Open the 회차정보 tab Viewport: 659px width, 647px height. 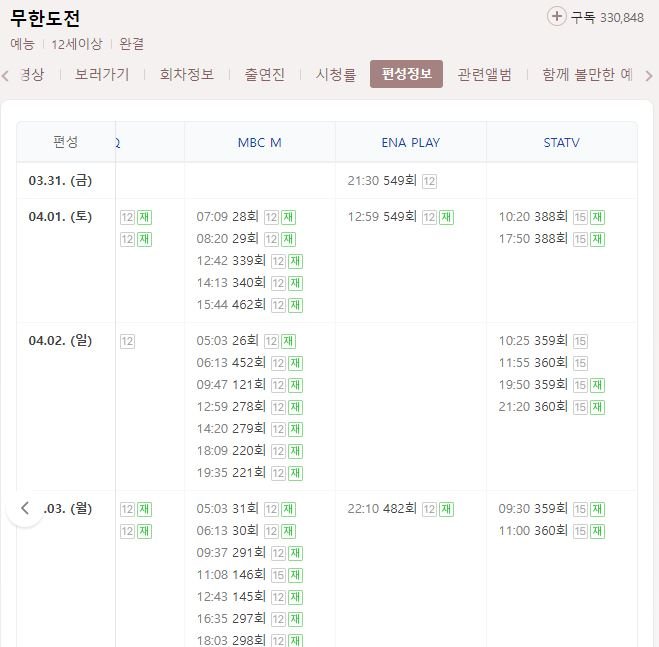[187, 74]
